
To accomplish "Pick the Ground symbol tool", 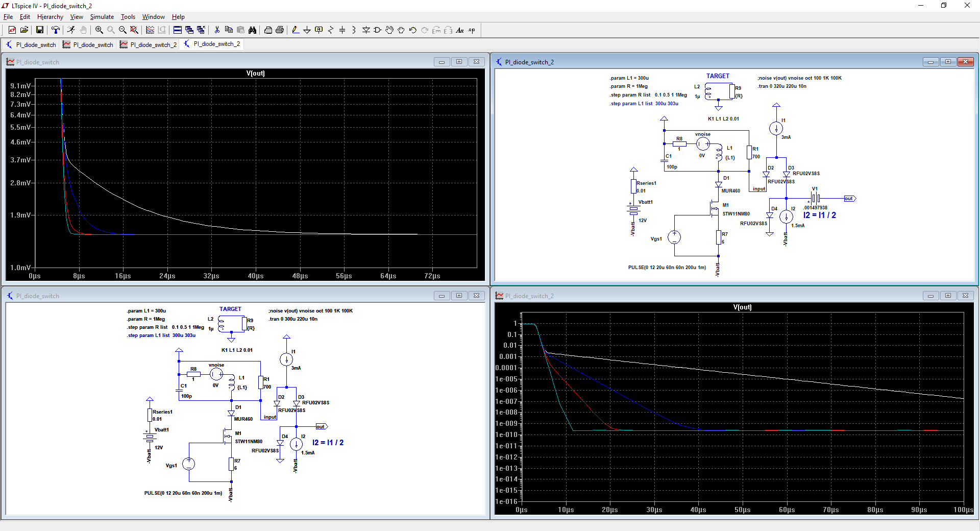I will pos(307,30).
